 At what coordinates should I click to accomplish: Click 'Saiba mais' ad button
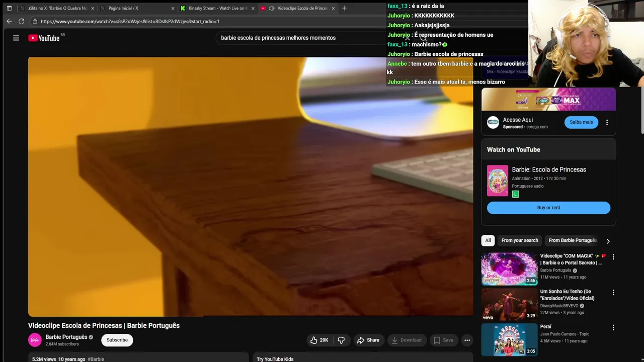[581, 122]
